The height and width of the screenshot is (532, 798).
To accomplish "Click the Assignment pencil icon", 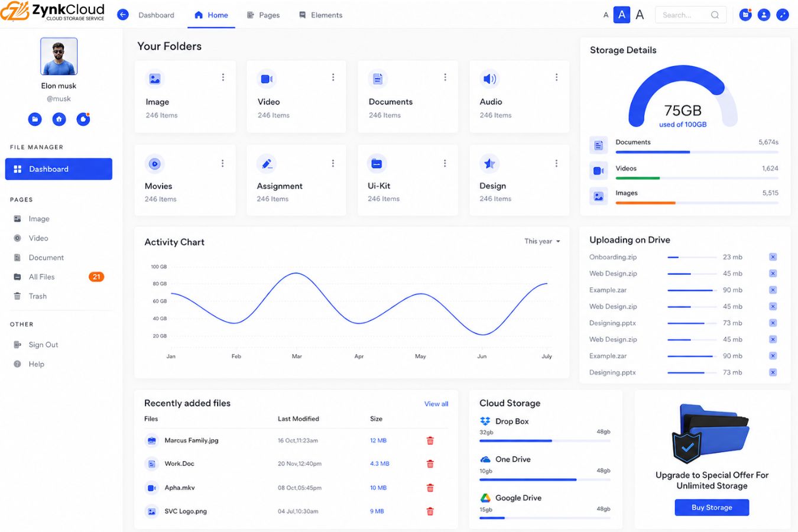I will [266, 164].
